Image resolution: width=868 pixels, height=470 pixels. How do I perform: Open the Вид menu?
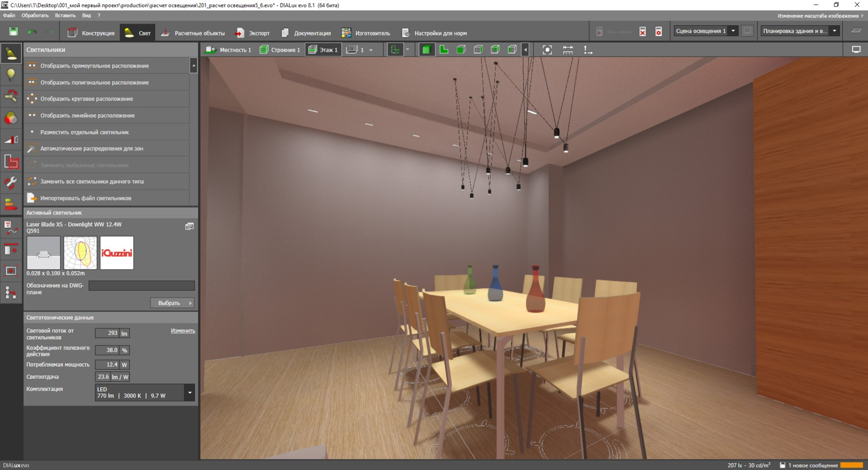pyautogui.click(x=86, y=15)
